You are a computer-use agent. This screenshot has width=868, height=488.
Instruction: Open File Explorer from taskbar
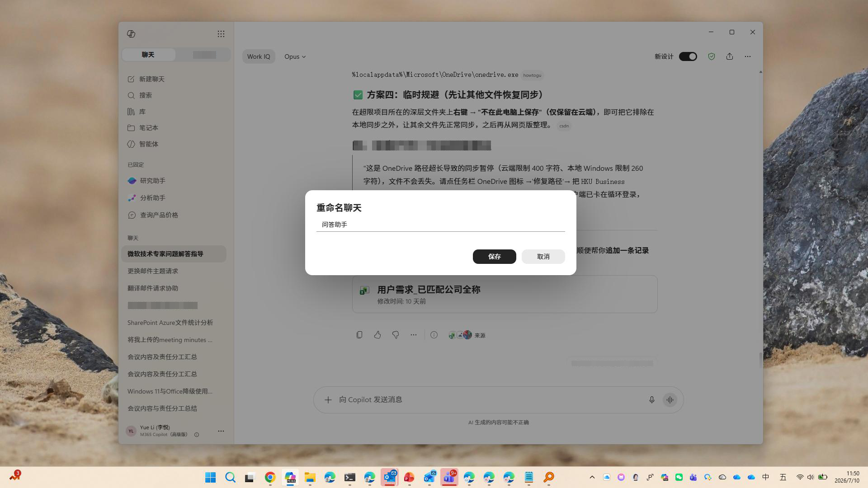(310, 477)
